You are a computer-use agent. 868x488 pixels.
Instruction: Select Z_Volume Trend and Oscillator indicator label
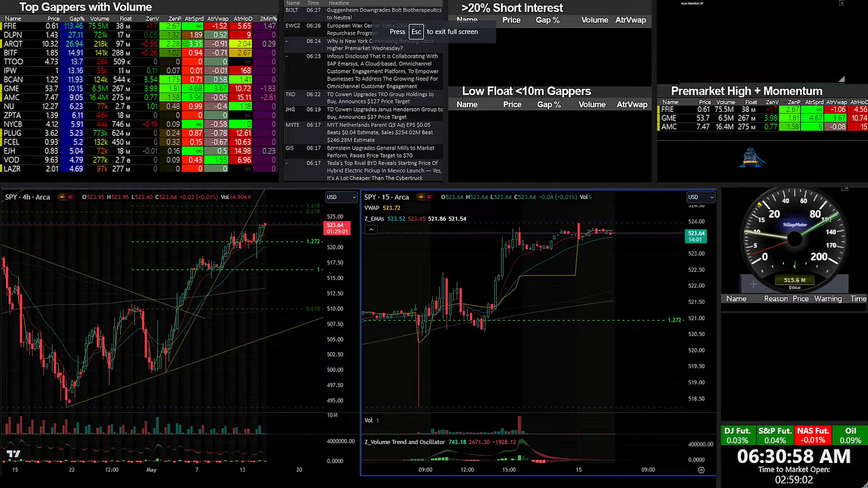point(404,442)
